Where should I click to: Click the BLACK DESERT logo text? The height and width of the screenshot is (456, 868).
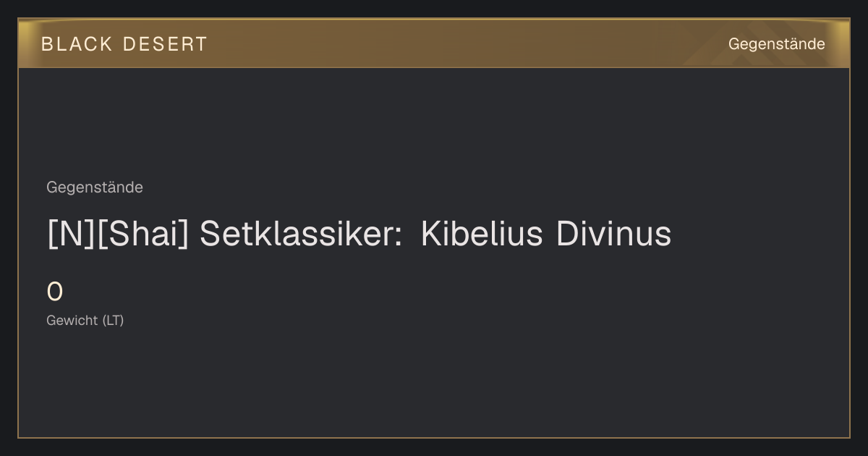tap(124, 44)
